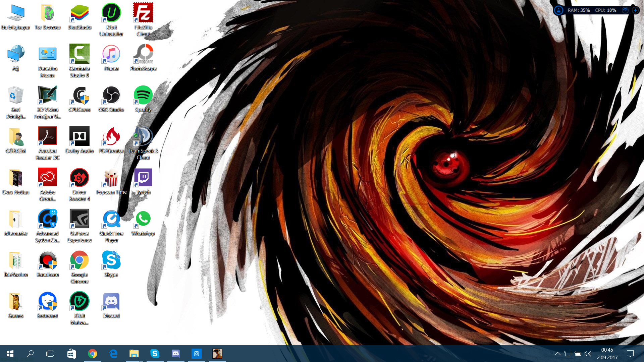Screen dimensions: 644x362
Task: Select the Ağ network icon
Action: (16, 58)
